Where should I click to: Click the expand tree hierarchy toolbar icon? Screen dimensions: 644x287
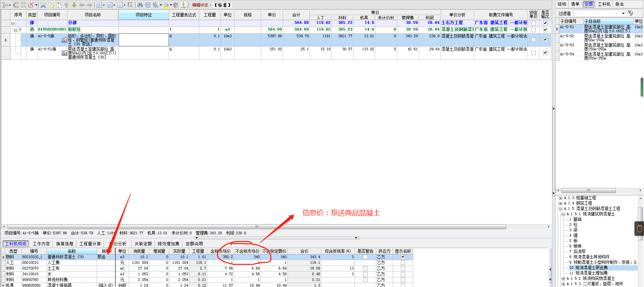click(x=16, y=5)
